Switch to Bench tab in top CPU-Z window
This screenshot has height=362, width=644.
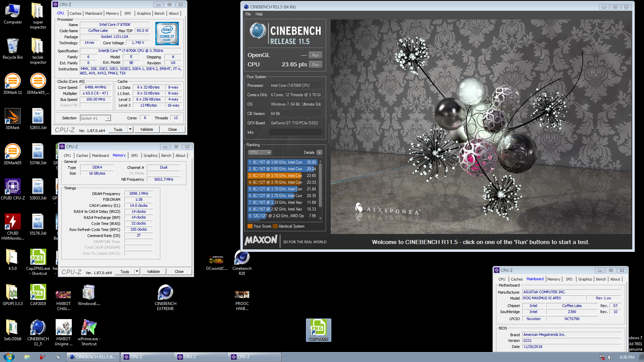tap(160, 13)
